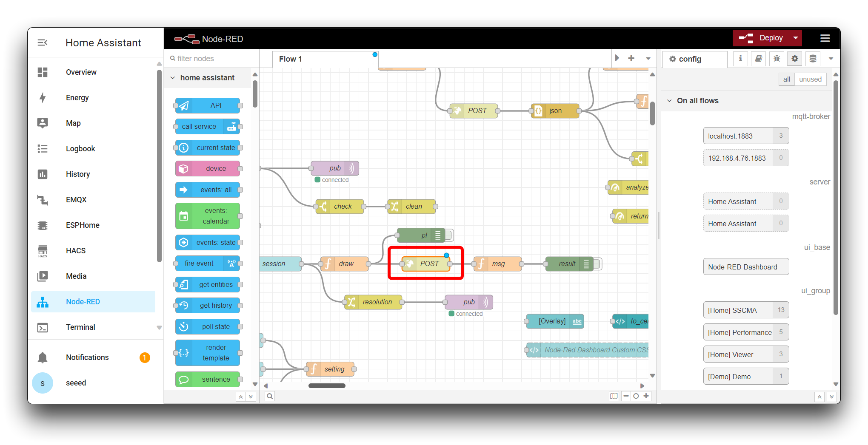This screenshot has height=445, width=868.
Task: Open the debug messages sidebar tab
Action: click(777, 59)
